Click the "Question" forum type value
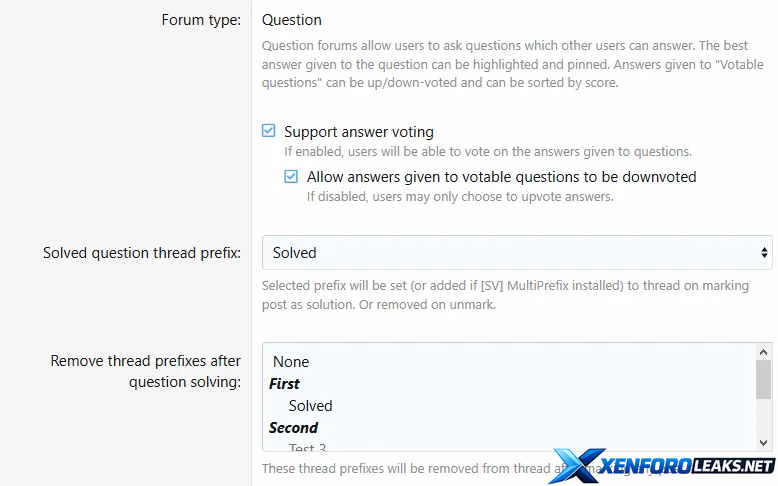Viewport: 778px width, 486px height. [292, 20]
